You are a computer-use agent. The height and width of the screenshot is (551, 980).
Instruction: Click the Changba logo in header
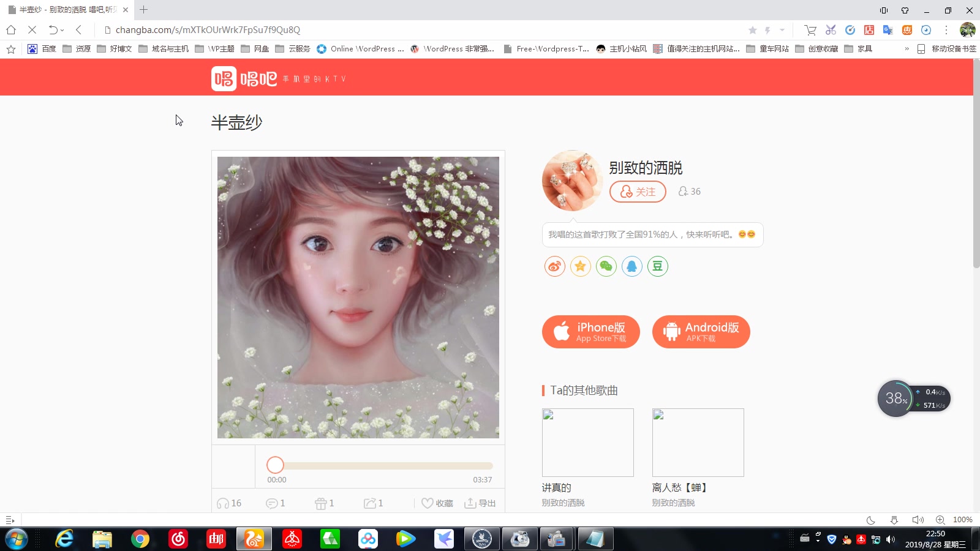pos(244,78)
